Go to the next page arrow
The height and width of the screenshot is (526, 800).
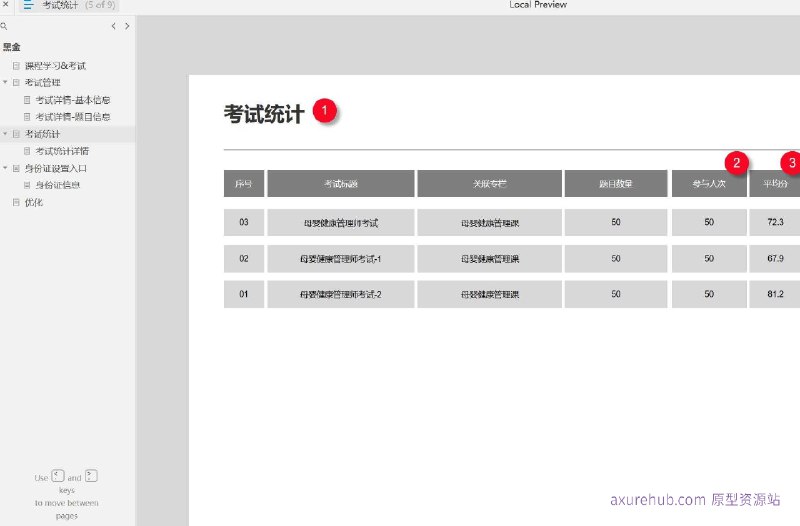[x=127, y=26]
